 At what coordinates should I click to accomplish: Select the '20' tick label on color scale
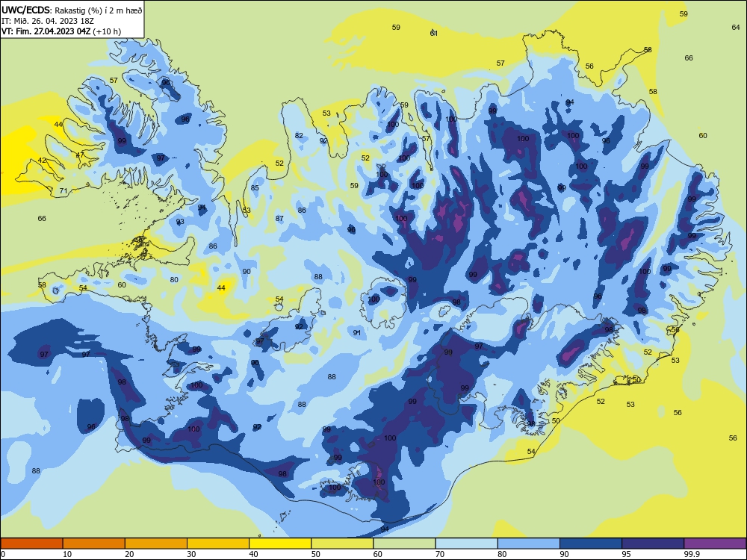tap(129, 554)
